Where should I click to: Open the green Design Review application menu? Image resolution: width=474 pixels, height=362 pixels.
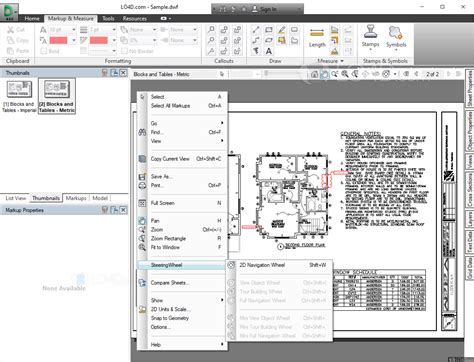tap(9, 12)
